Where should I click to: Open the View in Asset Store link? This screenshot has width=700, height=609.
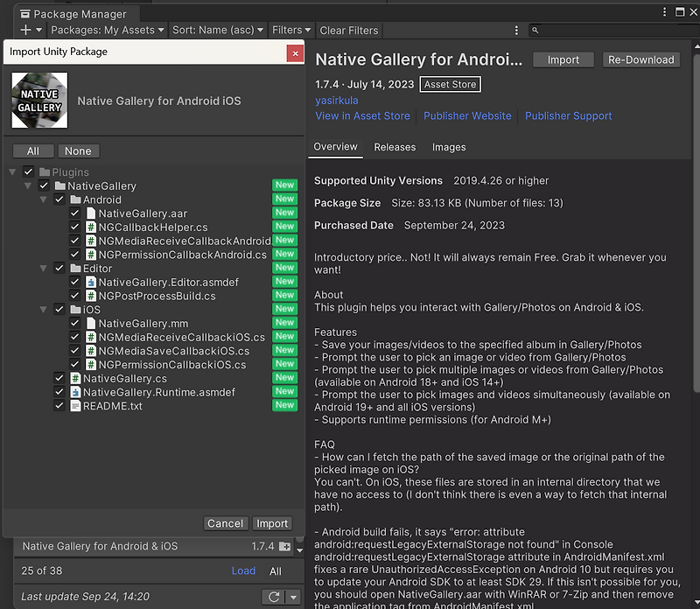(362, 115)
